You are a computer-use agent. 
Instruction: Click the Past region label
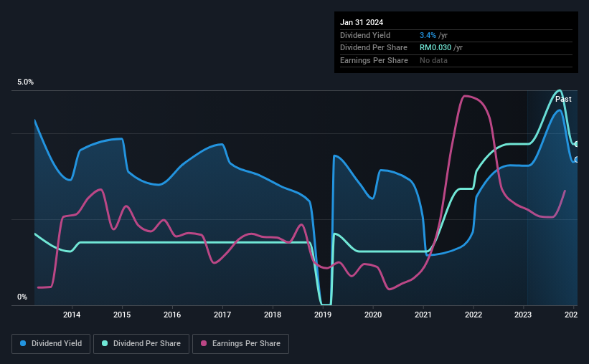click(563, 99)
